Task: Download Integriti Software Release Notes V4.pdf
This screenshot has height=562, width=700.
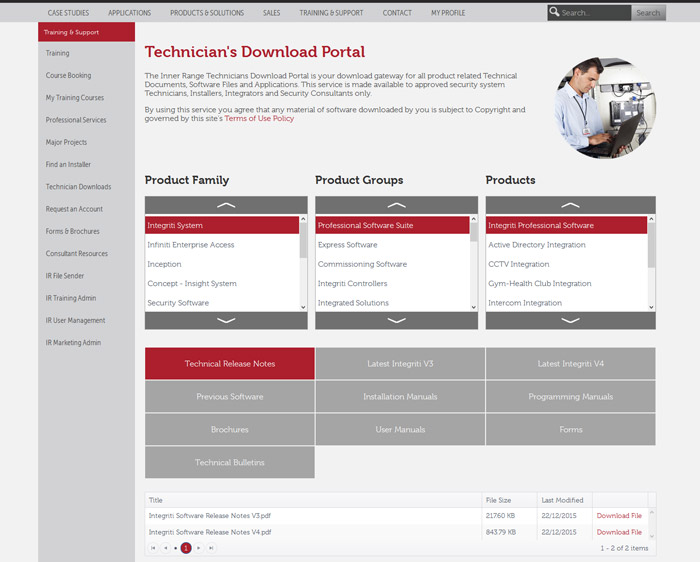Action: coord(619,532)
